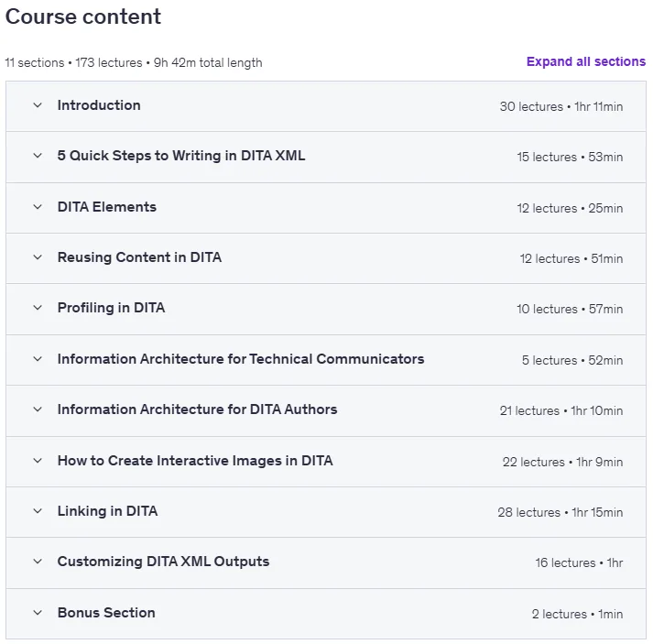Click the 'Course content' heading

pyautogui.click(x=83, y=16)
